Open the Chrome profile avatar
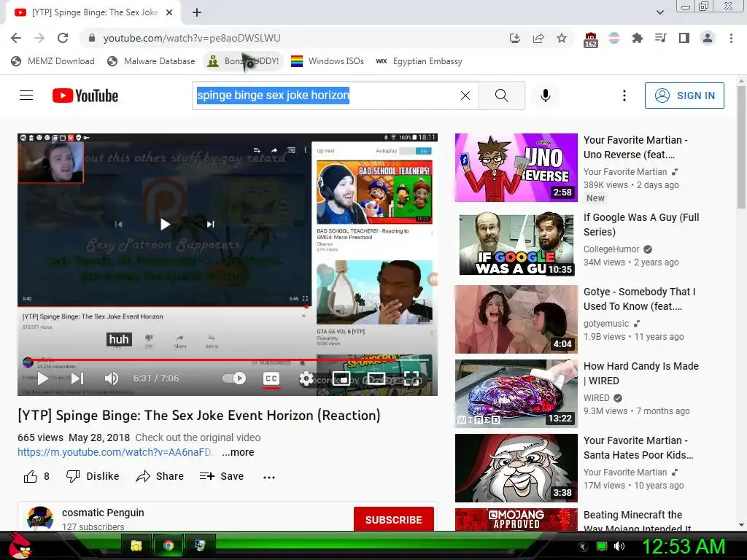Screen dimensions: 747x560 pos(708,38)
